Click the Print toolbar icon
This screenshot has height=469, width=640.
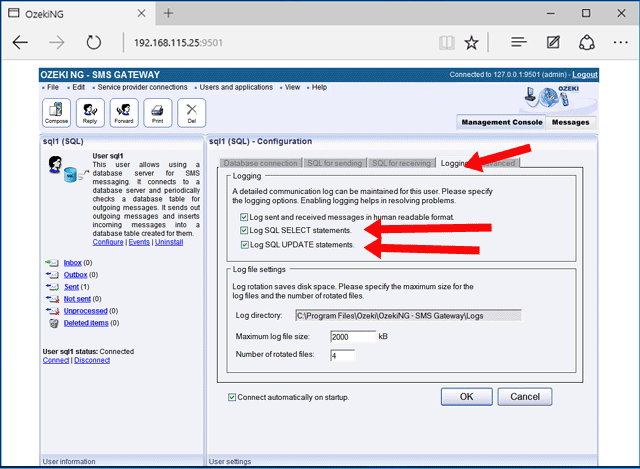click(158, 113)
